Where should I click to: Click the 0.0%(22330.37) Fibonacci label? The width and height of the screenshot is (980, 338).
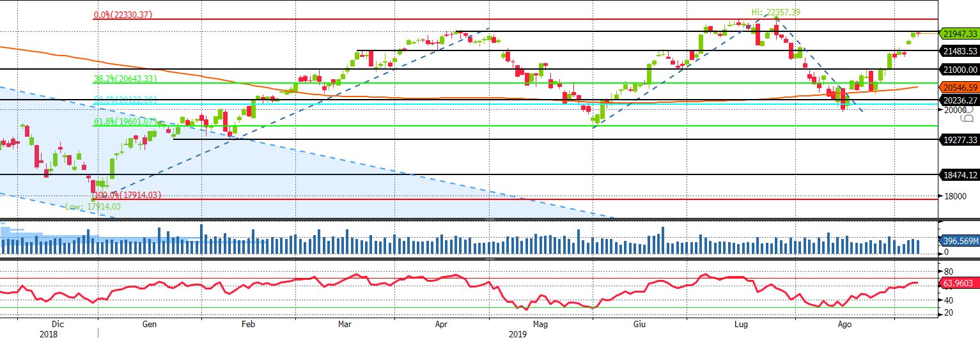click(123, 15)
